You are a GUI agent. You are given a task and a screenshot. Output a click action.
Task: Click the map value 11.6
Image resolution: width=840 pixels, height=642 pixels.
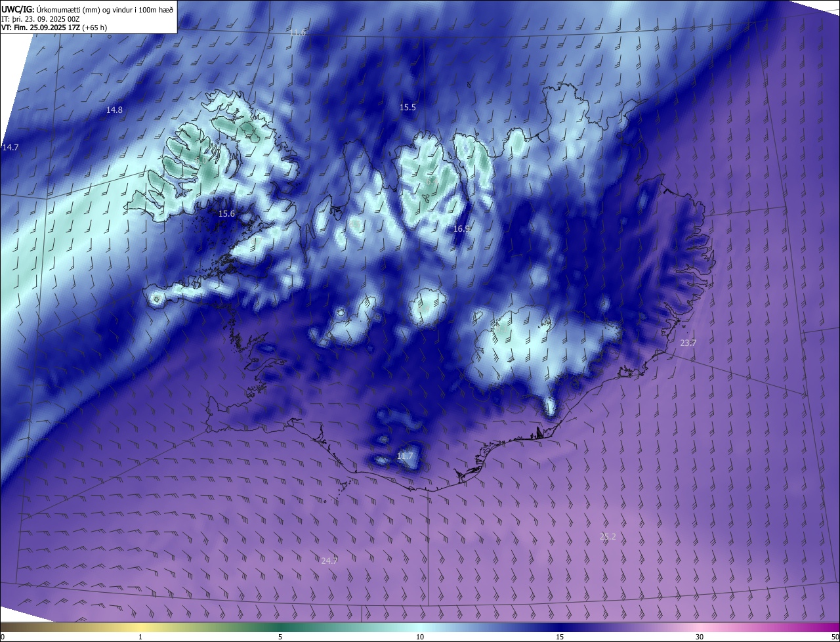coord(298,33)
